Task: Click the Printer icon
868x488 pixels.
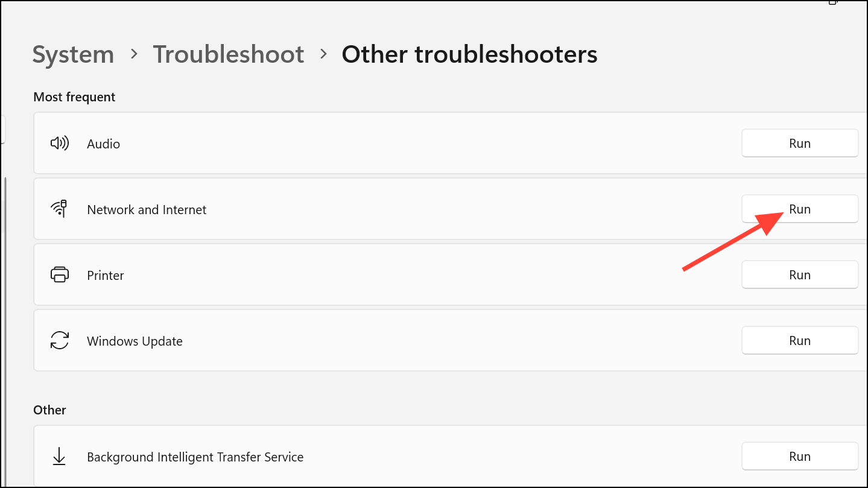Action: point(59,275)
